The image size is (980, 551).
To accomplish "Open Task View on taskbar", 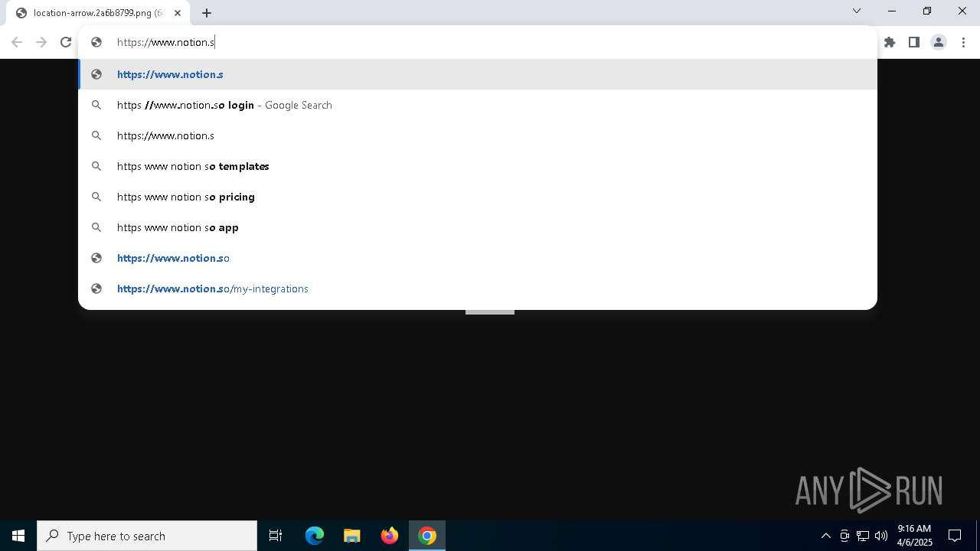I will pos(276,536).
